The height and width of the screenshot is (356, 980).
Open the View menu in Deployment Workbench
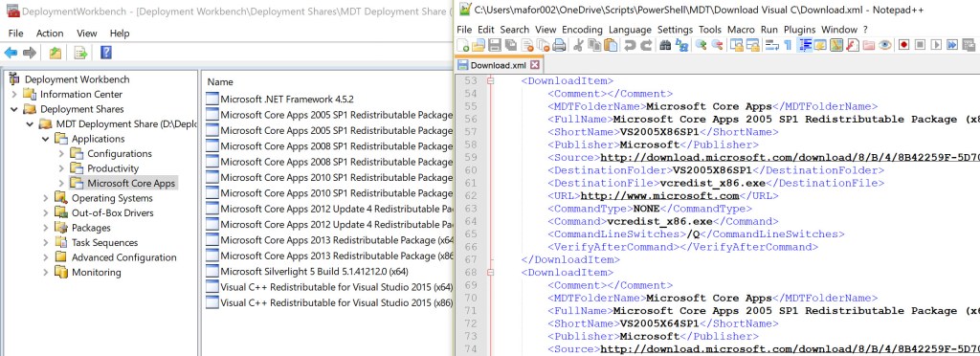point(87,33)
